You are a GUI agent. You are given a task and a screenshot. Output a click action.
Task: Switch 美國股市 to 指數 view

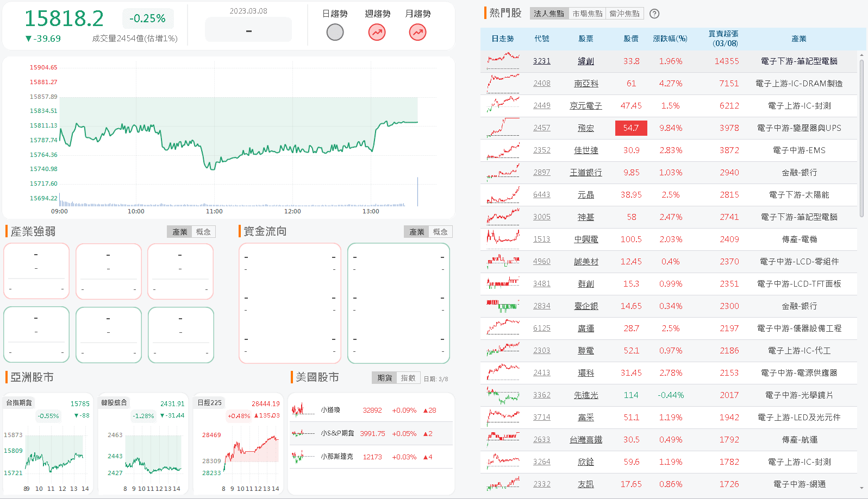tap(408, 378)
